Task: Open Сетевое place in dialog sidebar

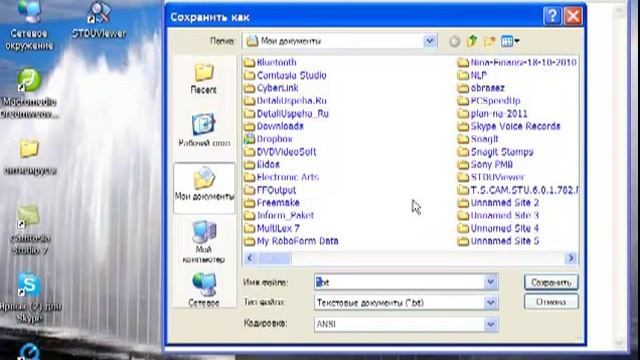Action: click(204, 289)
